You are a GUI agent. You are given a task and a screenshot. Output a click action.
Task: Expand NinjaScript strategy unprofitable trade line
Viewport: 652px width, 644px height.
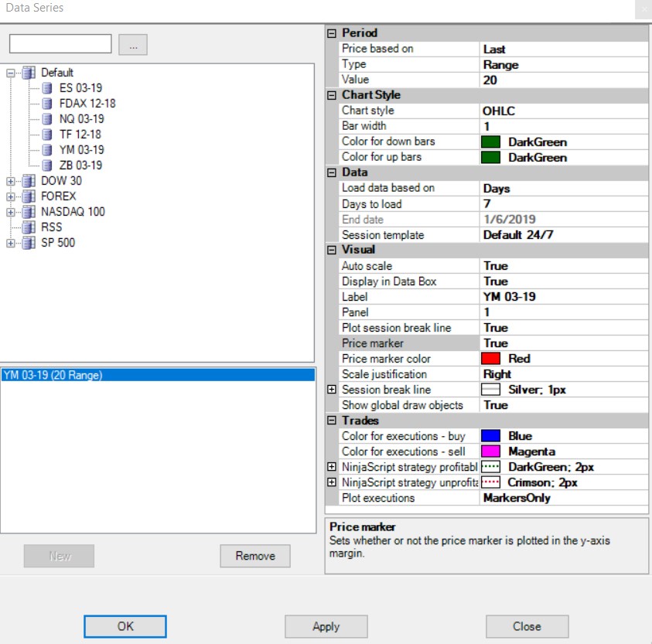331,482
